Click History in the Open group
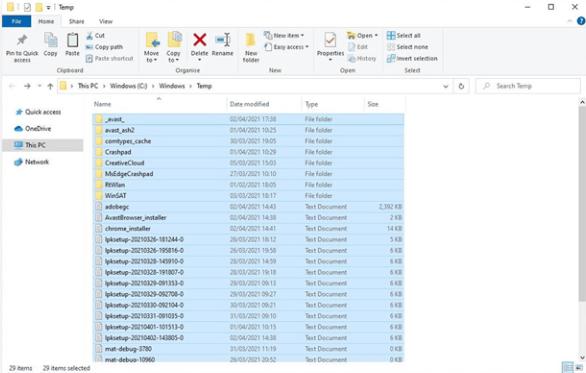 point(362,59)
